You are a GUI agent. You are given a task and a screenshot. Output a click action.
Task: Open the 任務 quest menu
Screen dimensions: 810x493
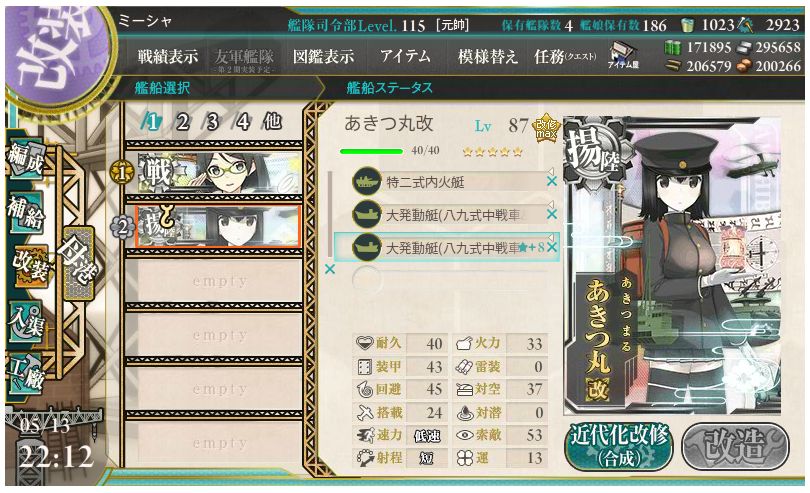click(565, 56)
